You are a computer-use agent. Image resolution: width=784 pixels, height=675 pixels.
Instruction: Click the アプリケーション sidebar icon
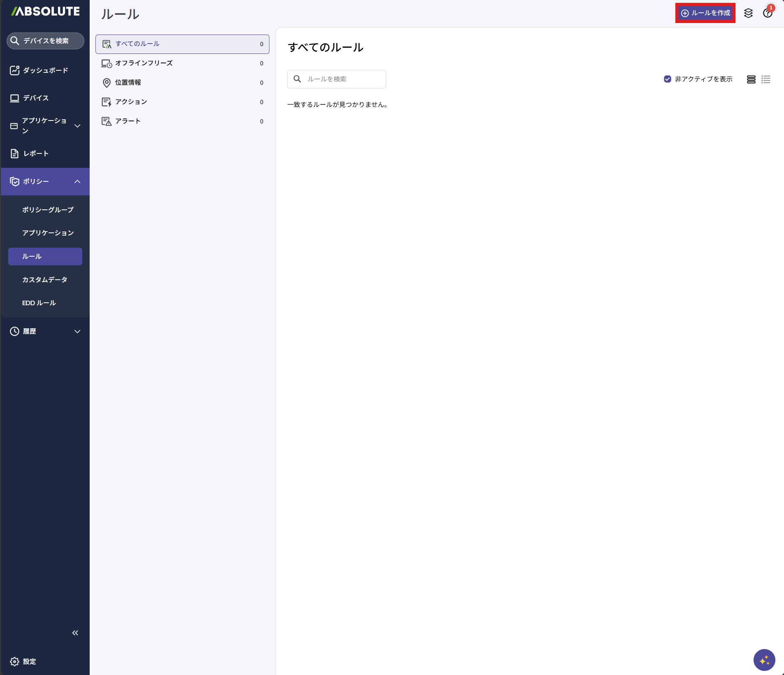[x=14, y=126]
